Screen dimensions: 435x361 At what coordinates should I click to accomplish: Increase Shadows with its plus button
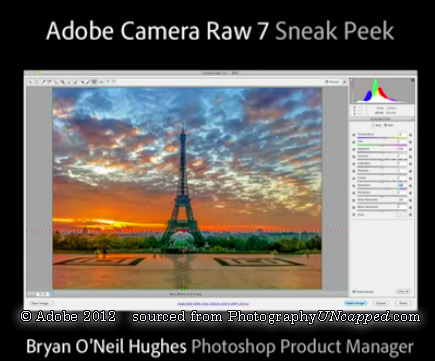[410, 171]
